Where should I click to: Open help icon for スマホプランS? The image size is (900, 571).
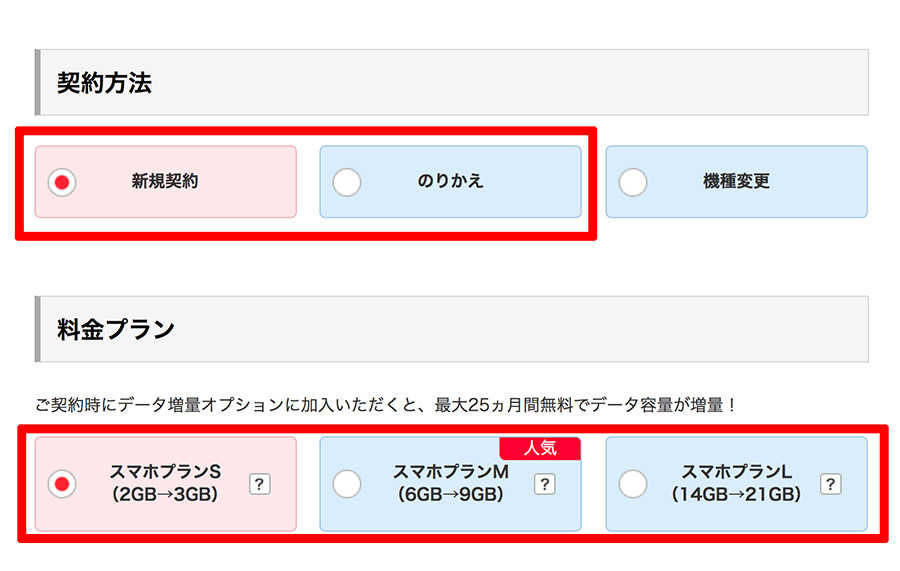coord(259,485)
